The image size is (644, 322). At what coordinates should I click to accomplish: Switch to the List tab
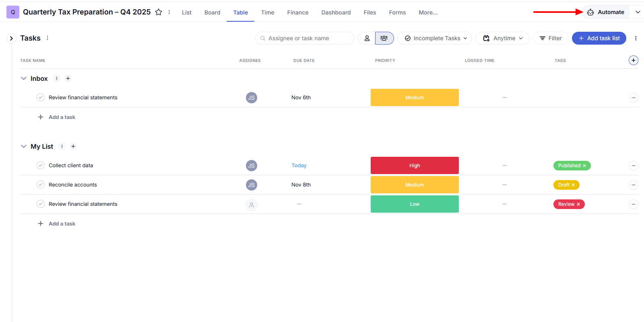coord(187,12)
